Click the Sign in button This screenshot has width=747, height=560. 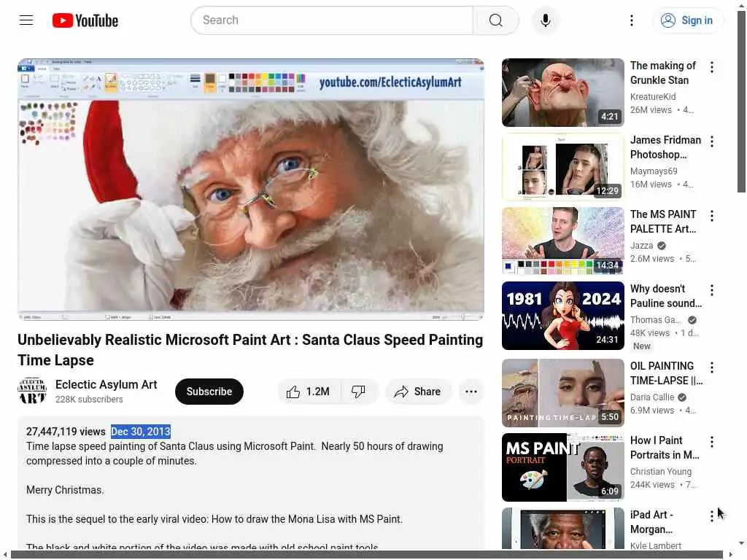[x=687, y=20]
